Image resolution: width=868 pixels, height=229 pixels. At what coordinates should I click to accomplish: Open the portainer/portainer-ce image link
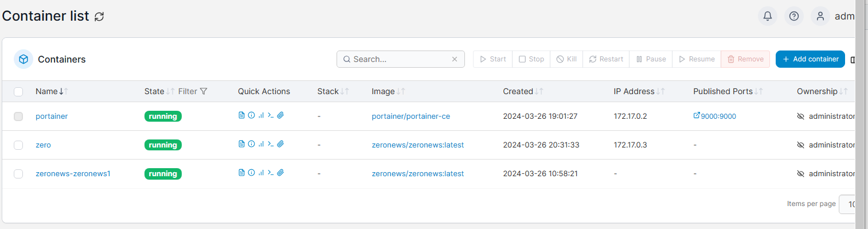410,116
